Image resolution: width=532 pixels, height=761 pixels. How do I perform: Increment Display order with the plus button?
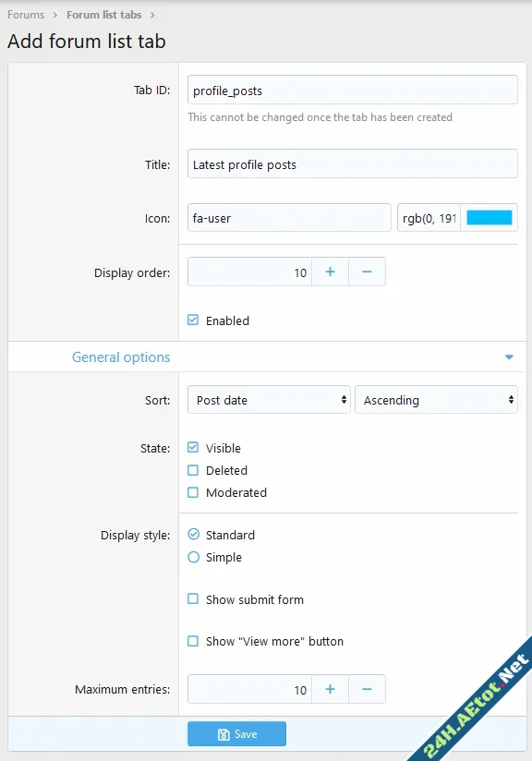click(x=330, y=272)
